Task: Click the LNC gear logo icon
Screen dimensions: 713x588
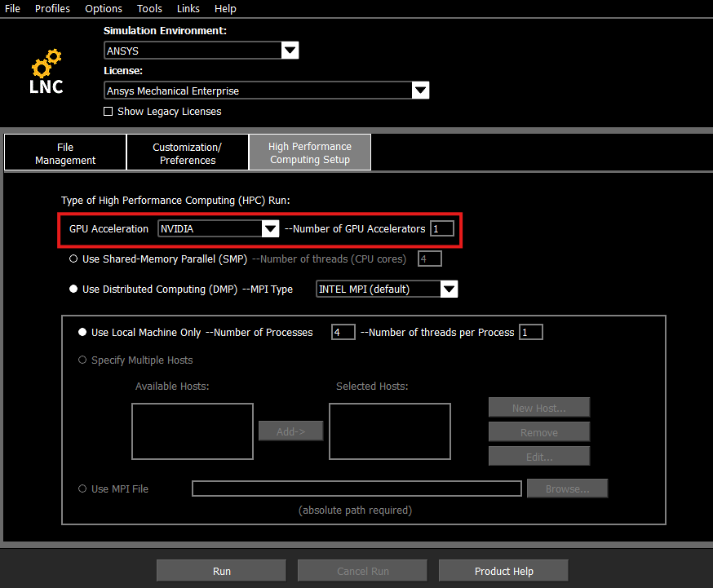Action: coord(46,71)
